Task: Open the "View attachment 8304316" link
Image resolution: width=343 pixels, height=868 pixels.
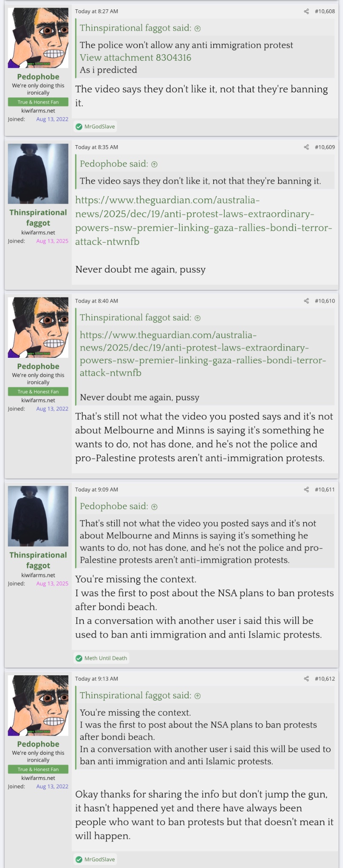Action: click(x=135, y=57)
